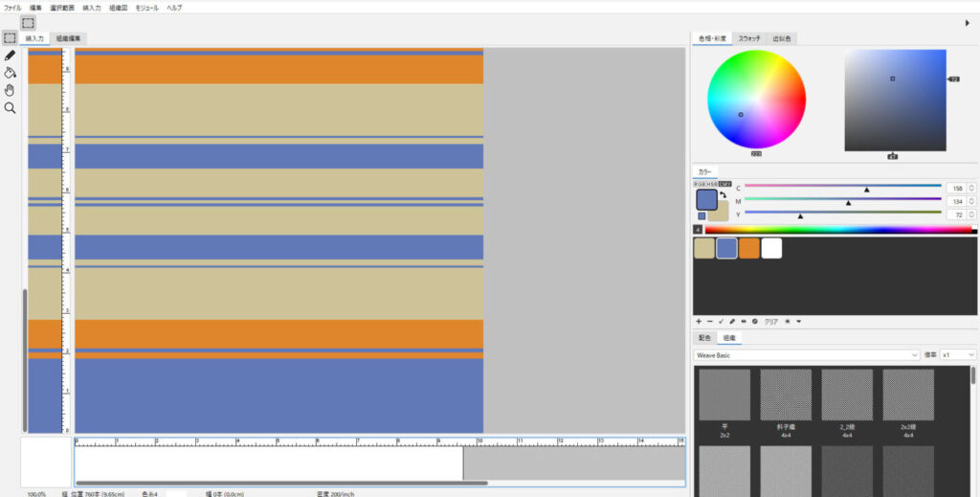
Task: Click the クリア button
Action: 770,322
